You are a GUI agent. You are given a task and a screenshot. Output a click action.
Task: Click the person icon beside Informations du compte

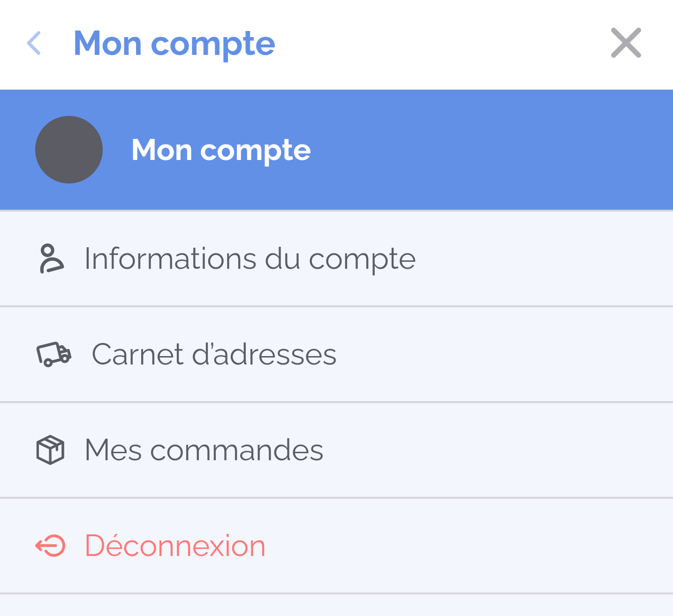[52, 258]
